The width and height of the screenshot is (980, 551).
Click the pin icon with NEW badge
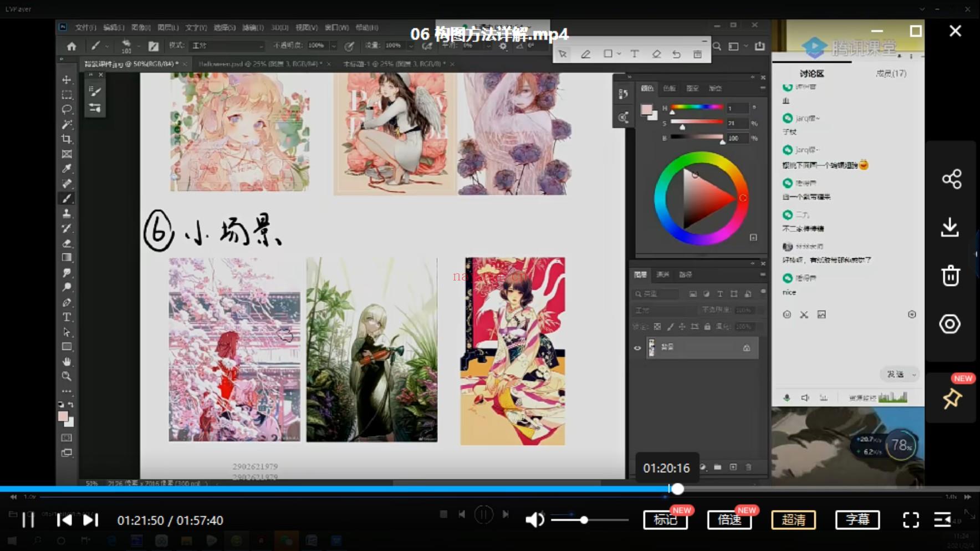(952, 399)
